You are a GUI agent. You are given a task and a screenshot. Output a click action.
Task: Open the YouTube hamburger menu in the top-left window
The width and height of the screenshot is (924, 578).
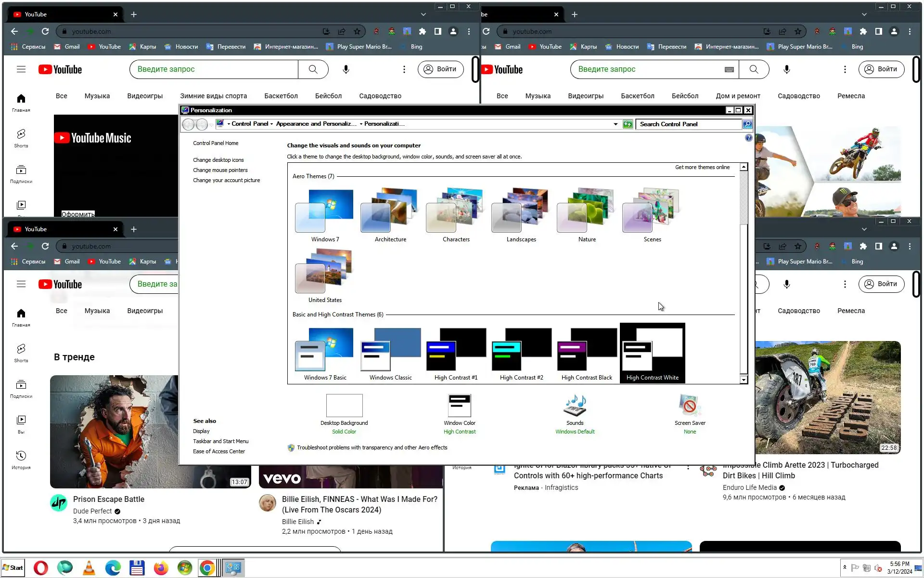coord(21,69)
